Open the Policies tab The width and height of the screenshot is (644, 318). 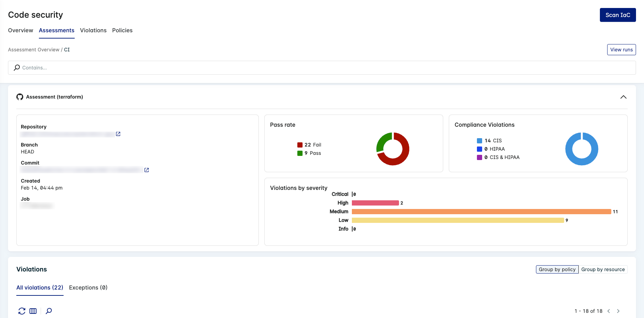point(122,31)
